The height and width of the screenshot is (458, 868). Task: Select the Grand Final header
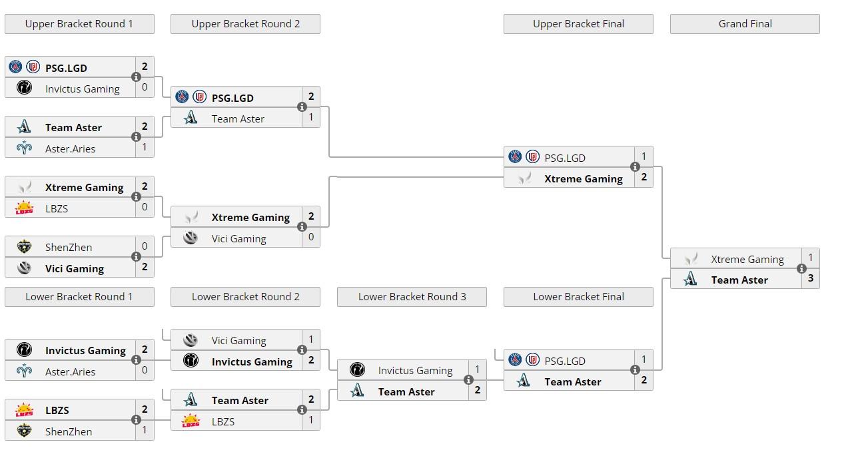[745, 24]
